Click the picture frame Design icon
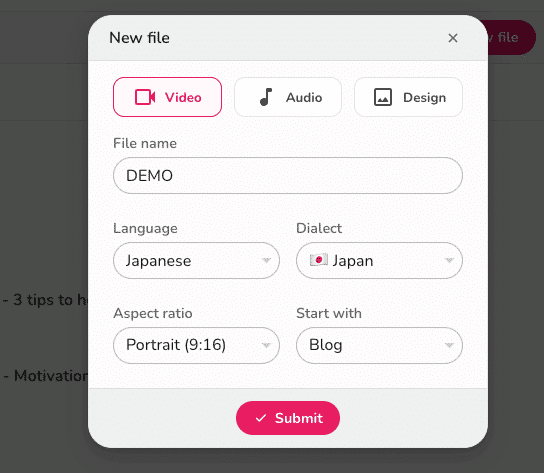 click(383, 97)
